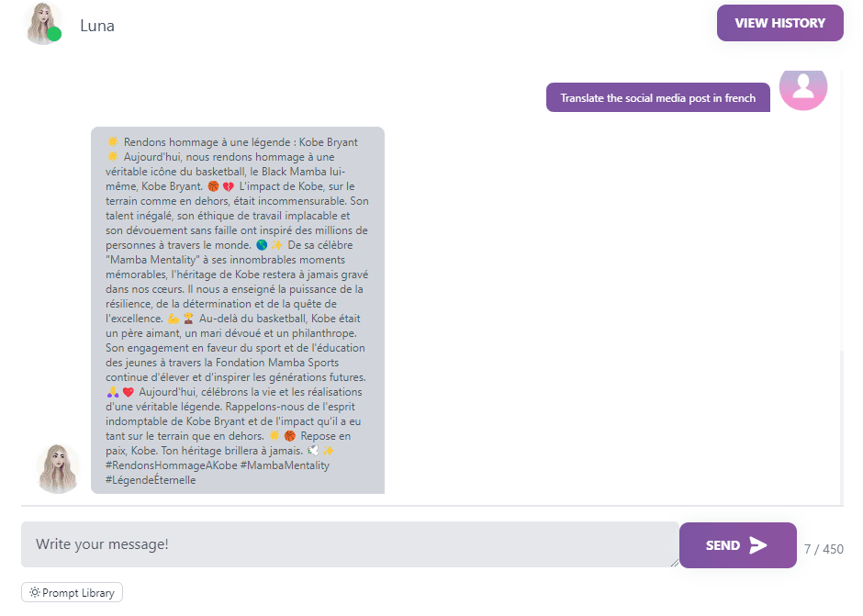
Task: Click Luna's profile avatar in the header
Action: coord(42,24)
